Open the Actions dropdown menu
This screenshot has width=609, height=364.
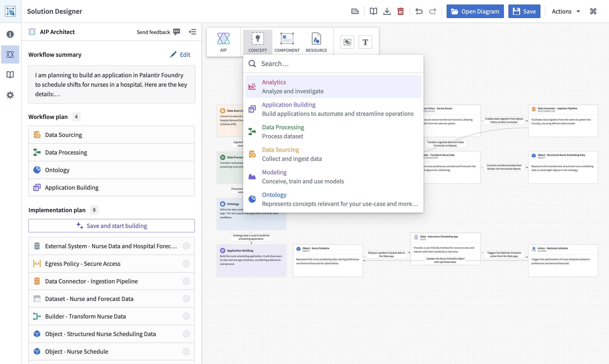tap(565, 11)
